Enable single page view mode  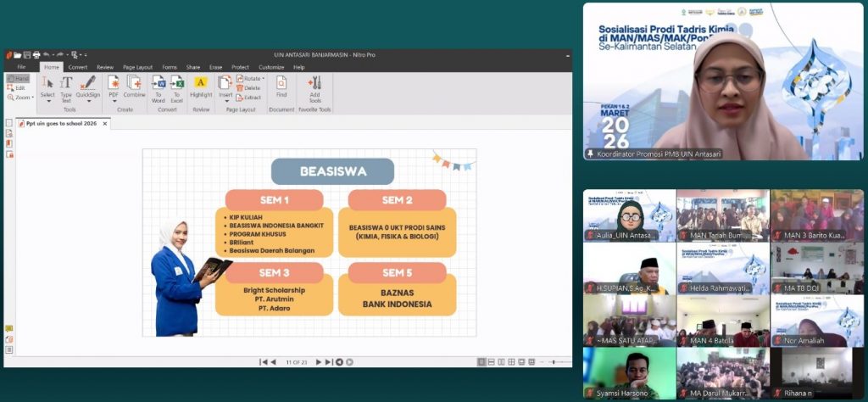point(481,362)
